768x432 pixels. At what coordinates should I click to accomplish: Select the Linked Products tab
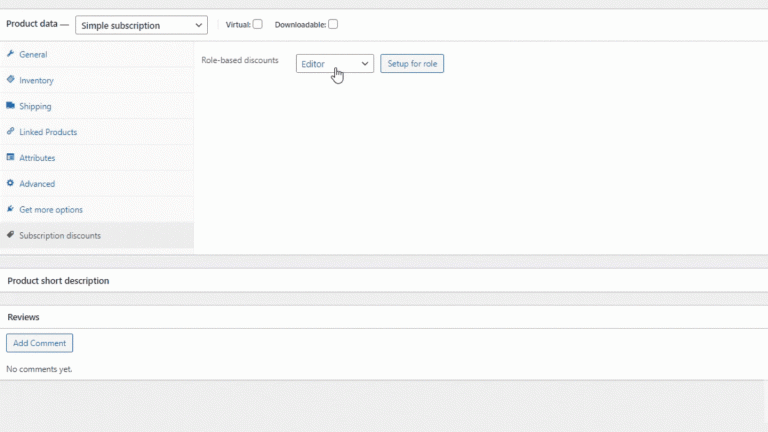[x=97, y=132]
